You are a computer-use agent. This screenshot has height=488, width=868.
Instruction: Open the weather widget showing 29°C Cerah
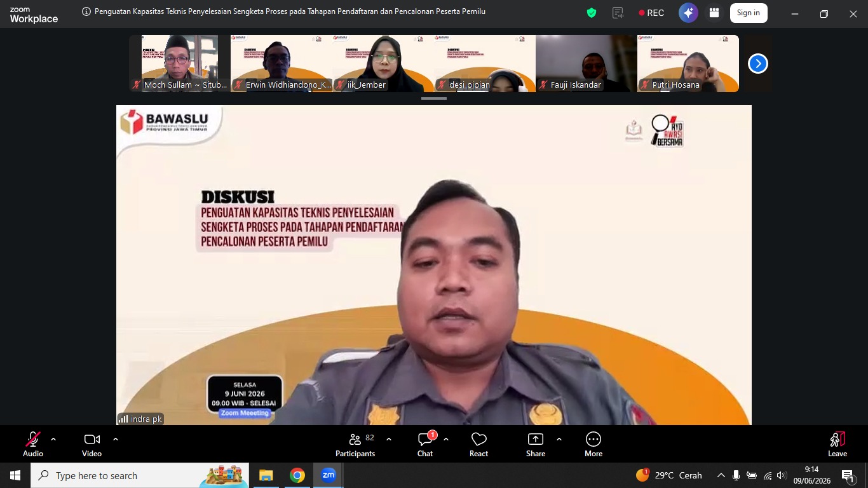pyautogui.click(x=668, y=475)
